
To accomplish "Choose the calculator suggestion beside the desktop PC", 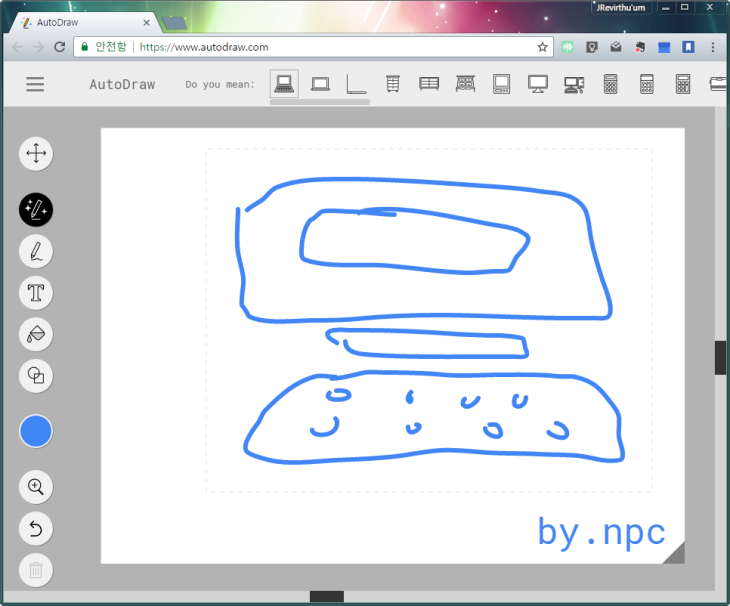I will [x=610, y=84].
